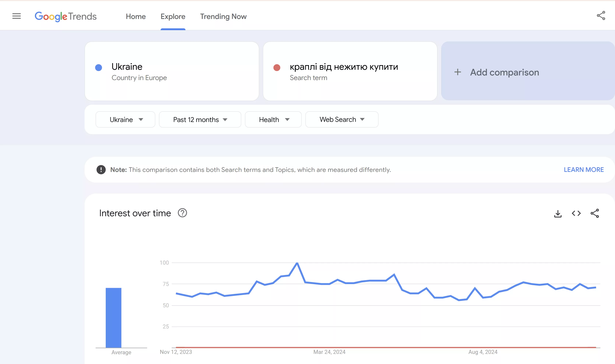Switch to the Trending Now tab
615x364 pixels.
pos(223,16)
